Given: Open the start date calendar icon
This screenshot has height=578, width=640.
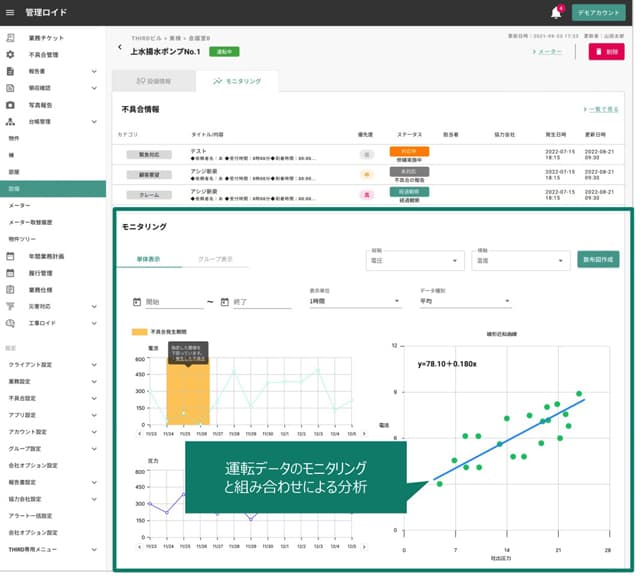Looking at the screenshot, I should [137, 302].
